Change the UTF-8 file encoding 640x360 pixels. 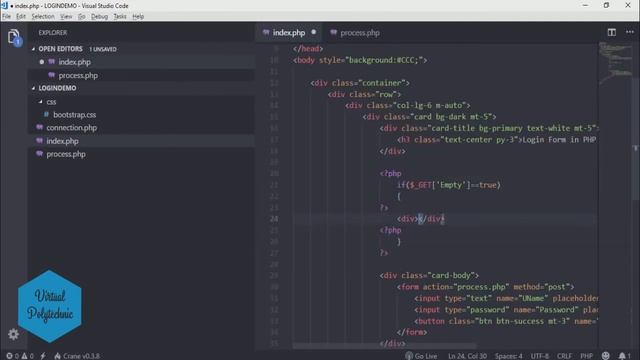tap(540, 356)
